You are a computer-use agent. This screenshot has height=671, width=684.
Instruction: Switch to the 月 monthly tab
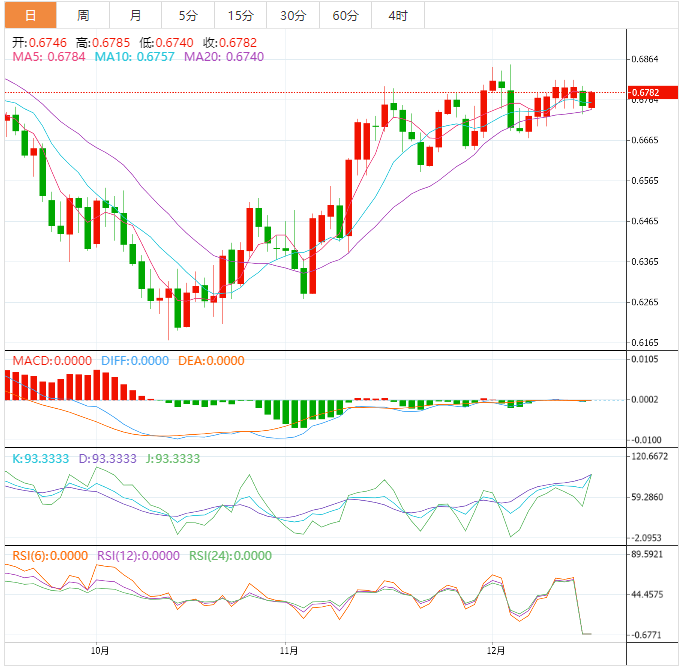click(x=135, y=15)
